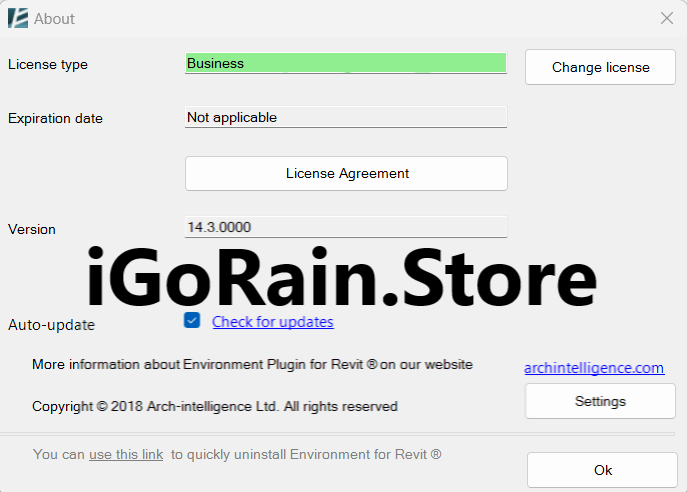Click the Environment app icon in title bar

pos(17,18)
